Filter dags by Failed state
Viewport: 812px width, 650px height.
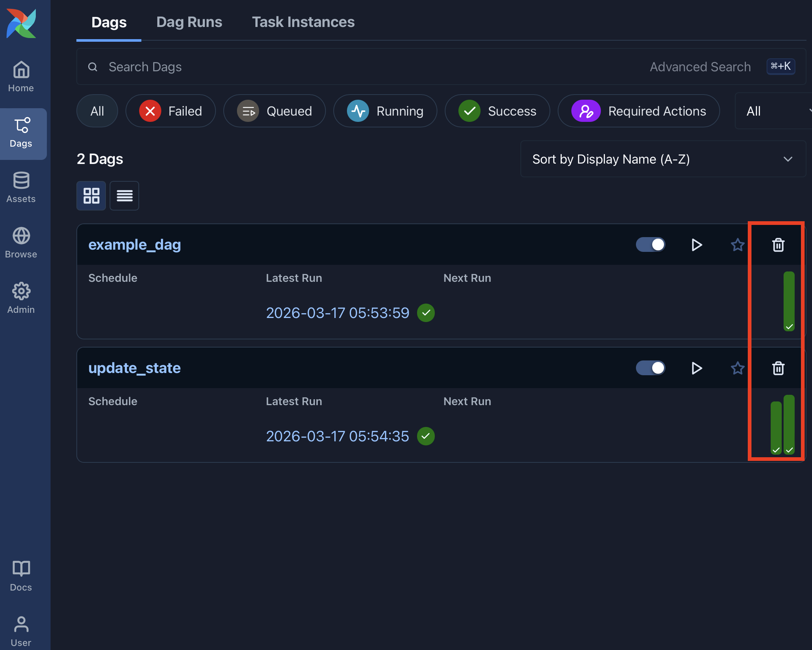(x=171, y=111)
